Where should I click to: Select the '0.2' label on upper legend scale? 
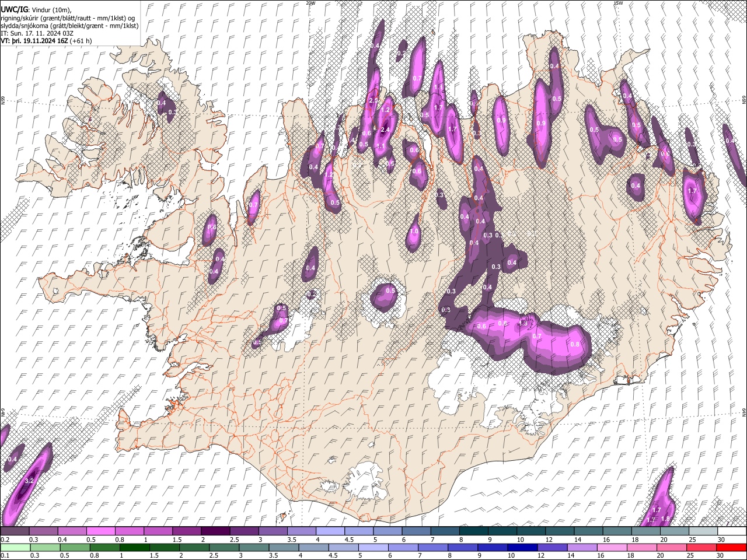pyautogui.click(x=5, y=540)
